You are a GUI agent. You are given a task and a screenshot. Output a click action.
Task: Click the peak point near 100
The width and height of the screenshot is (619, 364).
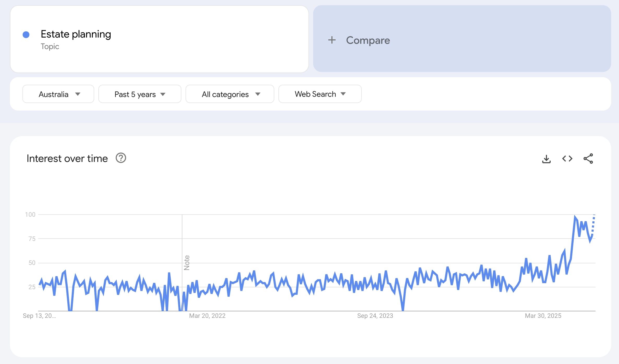coord(575,216)
